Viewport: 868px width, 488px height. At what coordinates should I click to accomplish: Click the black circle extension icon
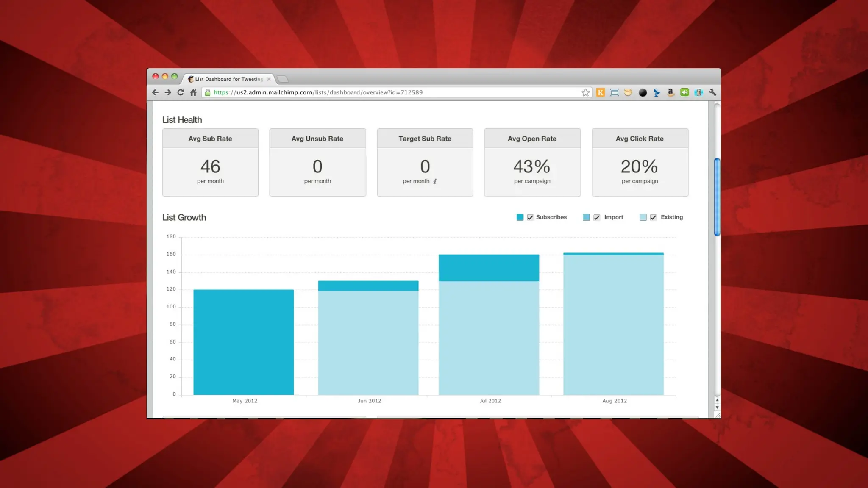[643, 92]
